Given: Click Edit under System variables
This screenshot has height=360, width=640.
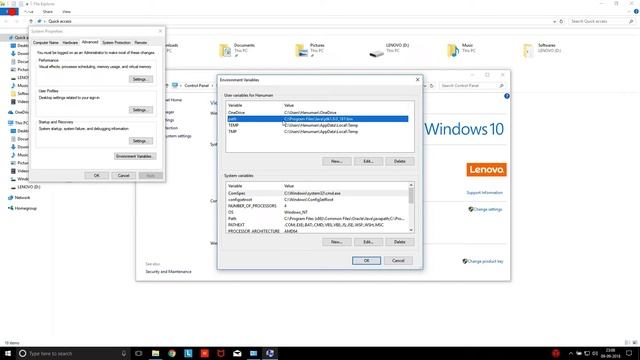Looking at the screenshot, I should coord(369,242).
